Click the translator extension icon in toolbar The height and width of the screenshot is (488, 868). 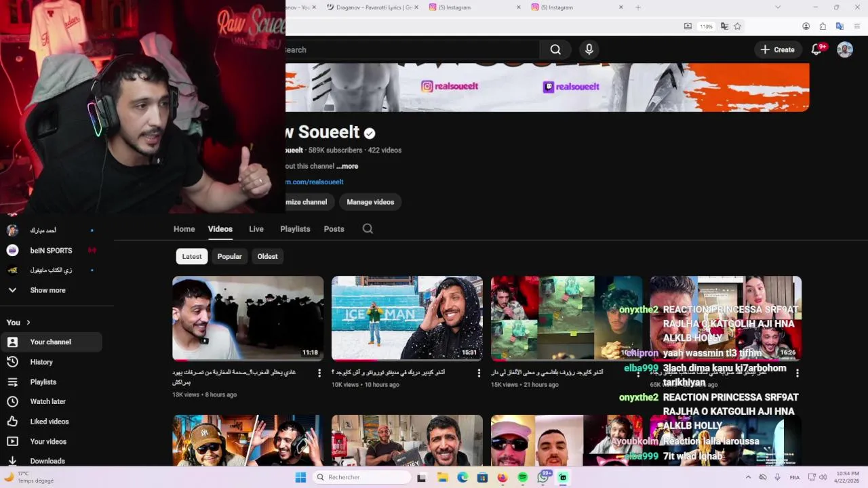click(840, 26)
